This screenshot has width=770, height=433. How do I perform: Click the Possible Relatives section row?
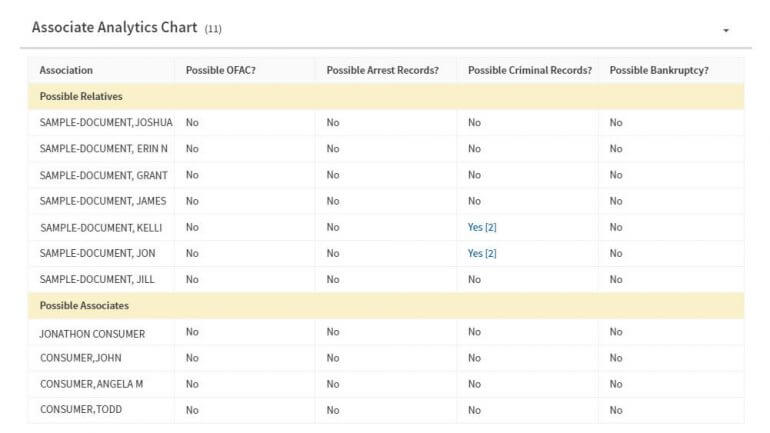pos(386,96)
